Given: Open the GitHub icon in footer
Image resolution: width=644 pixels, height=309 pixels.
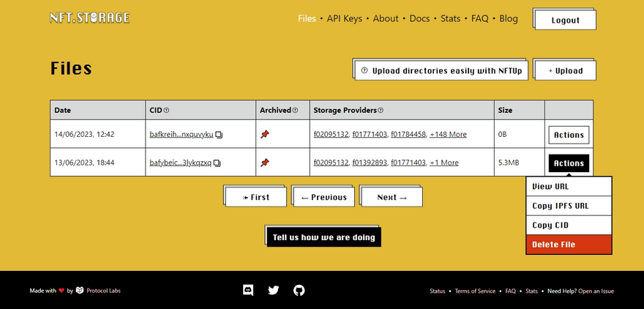Looking at the screenshot, I should pos(299,290).
